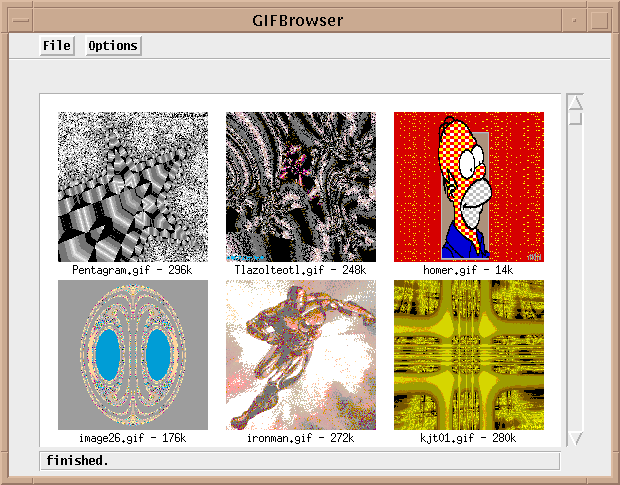Viewport: 620px width, 485px height.
Task: Select the Tlazolteotl.gif thumbnail image
Action: pos(301,186)
